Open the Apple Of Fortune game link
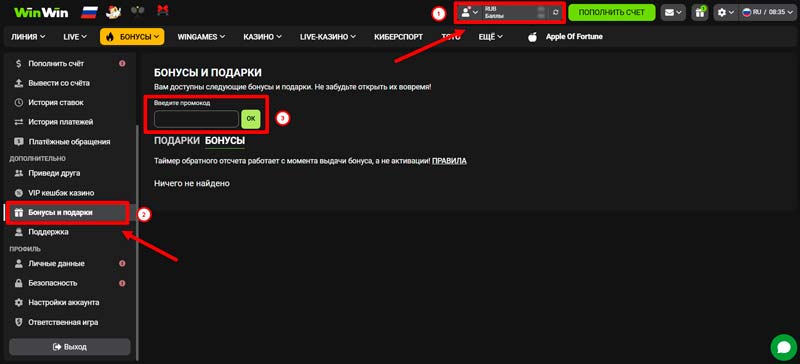Viewport: 800px width, 364px height. click(574, 37)
